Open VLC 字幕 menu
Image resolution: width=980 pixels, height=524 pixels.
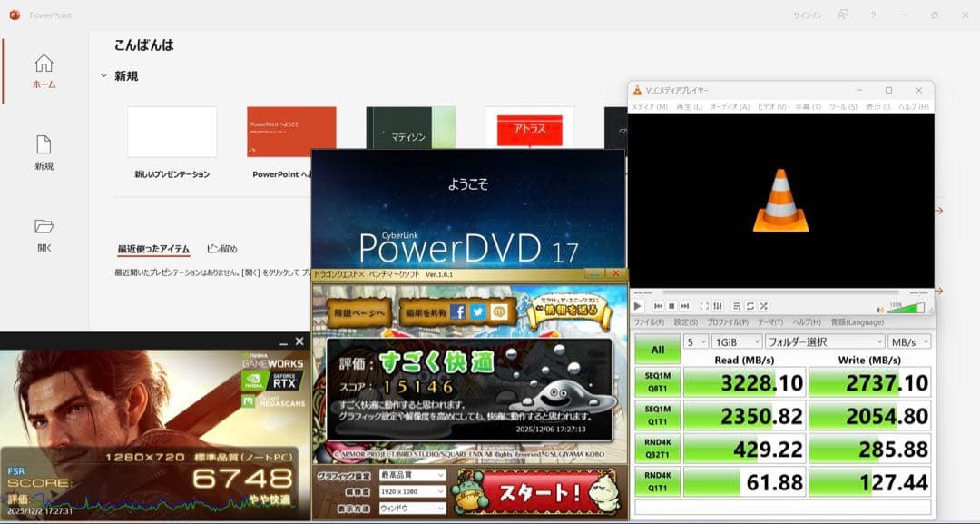[x=808, y=107]
